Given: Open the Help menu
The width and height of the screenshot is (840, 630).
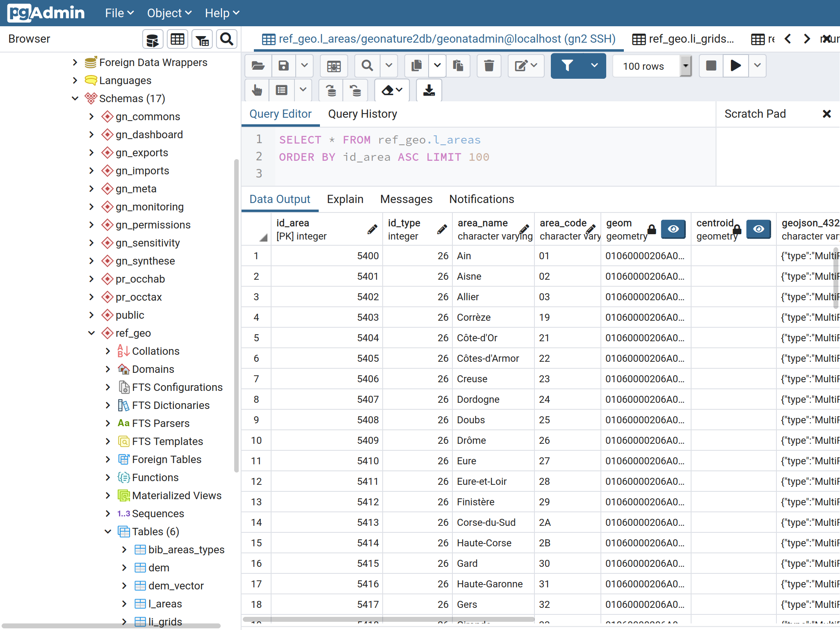Looking at the screenshot, I should (x=222, y=13).
